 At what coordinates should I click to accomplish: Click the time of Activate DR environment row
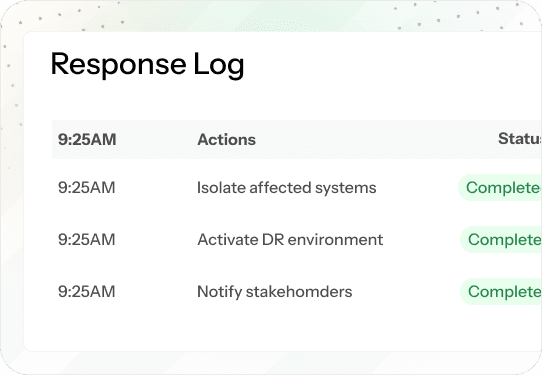86,240
